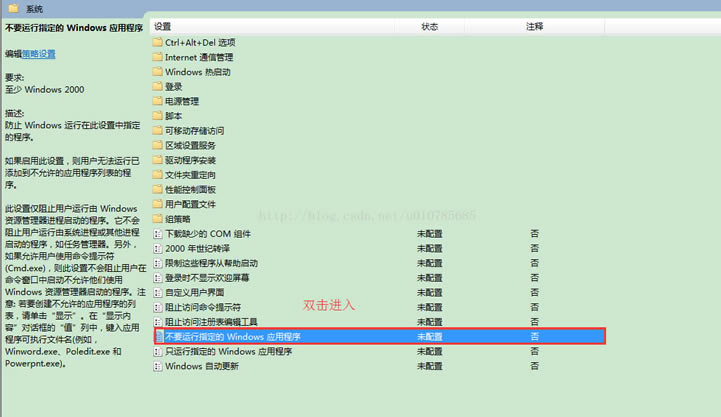Viewport: 721px width, 417px height.
Task: Click the 组策略 folder icon
Action: point(157,218)
